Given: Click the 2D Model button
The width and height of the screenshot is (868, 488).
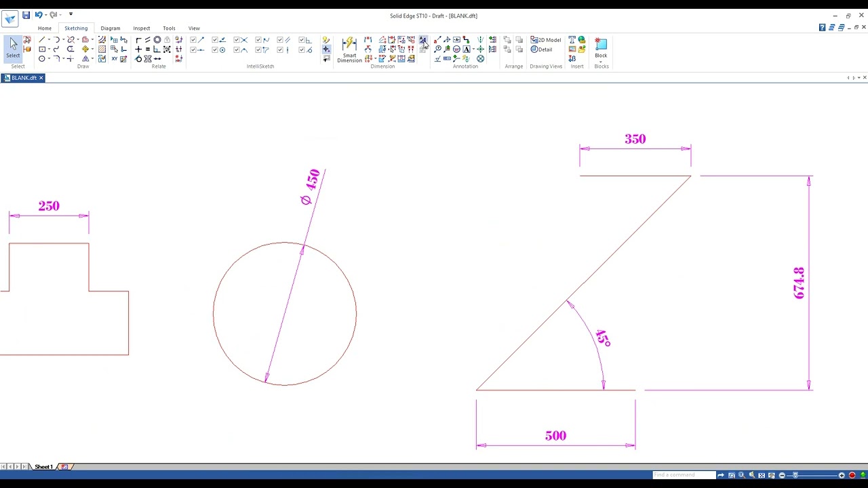Looking at the screenshot, I should tap(546, 40).
